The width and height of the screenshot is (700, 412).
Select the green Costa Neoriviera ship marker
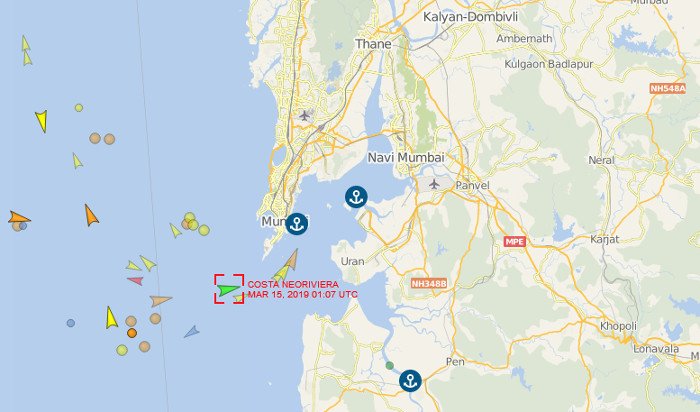pyautogui.click(x=229, y=290)
